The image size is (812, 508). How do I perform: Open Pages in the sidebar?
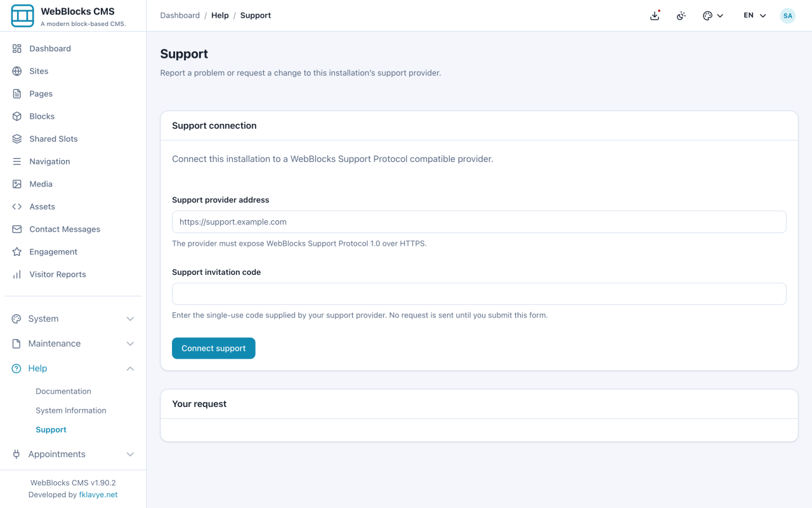pos(73,93)
